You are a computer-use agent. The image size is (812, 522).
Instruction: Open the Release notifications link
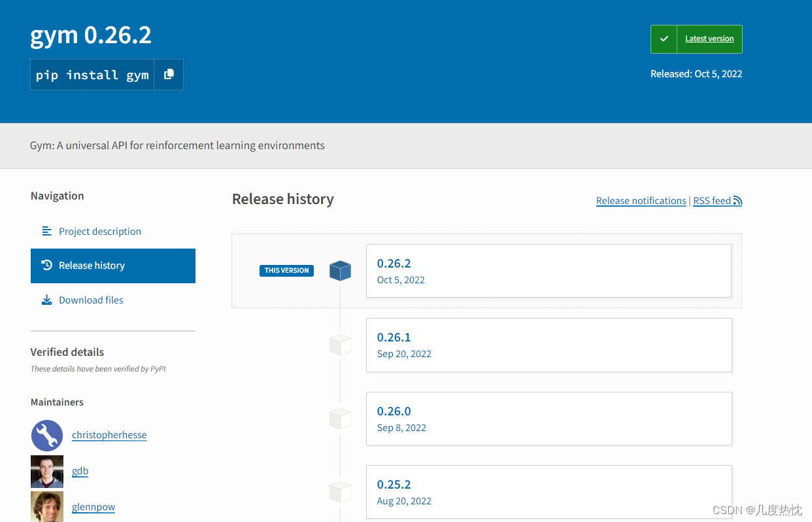(x=641, y=201)
